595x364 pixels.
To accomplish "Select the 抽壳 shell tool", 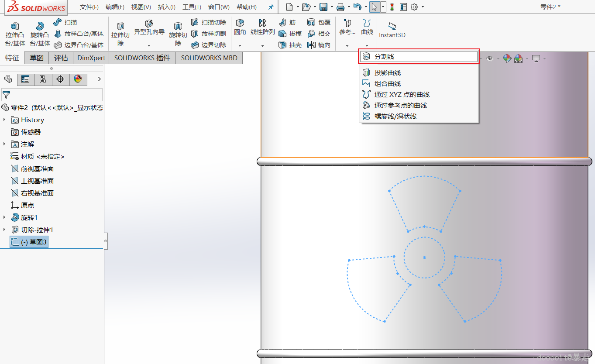I will [290, 45].
